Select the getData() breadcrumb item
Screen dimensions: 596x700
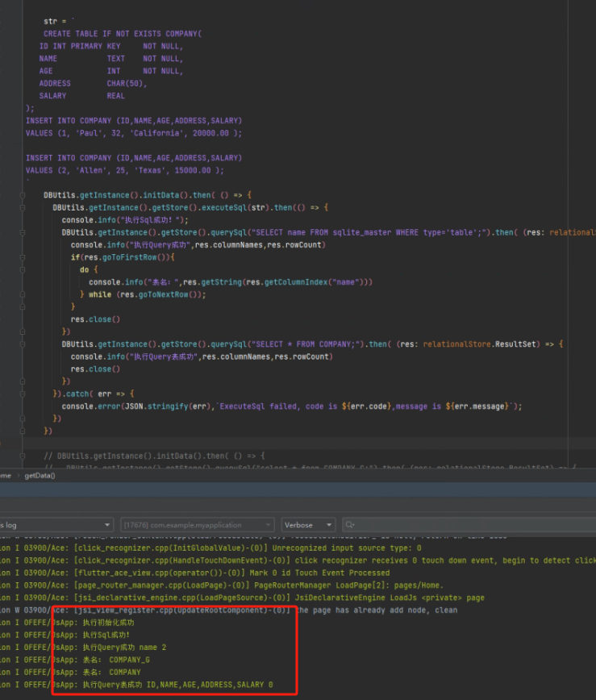click(40, 476)
